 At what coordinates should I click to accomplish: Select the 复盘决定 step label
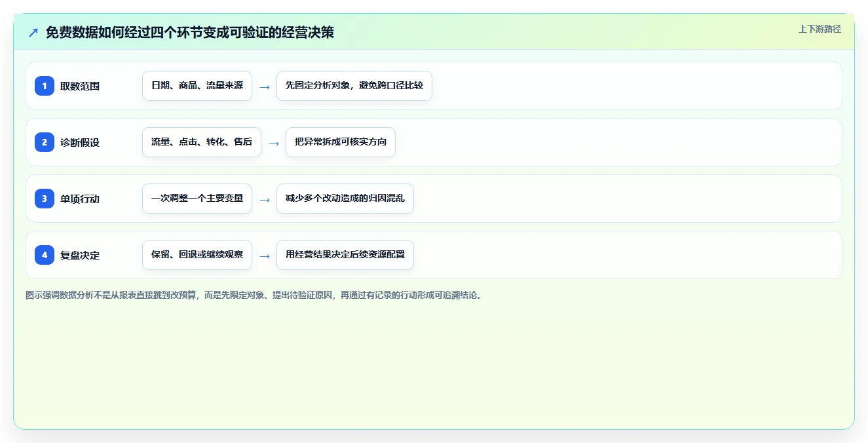(80, 255)
